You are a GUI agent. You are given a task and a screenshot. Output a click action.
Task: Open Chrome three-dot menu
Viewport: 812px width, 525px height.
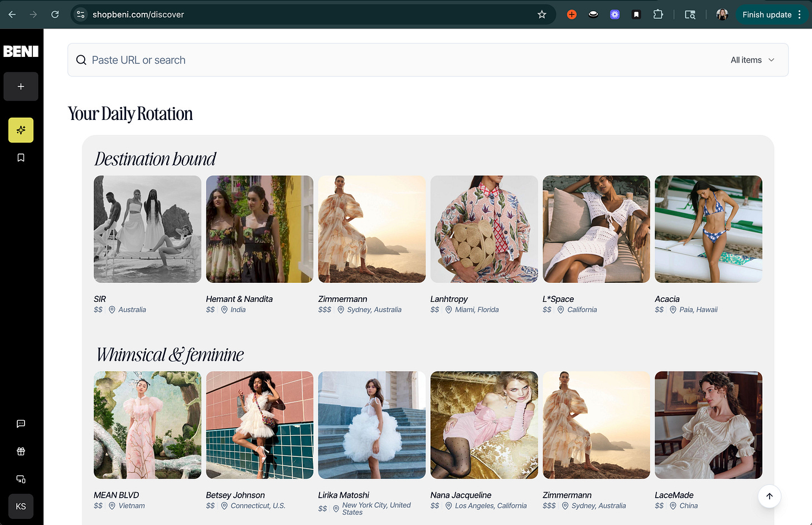[800, 15]
